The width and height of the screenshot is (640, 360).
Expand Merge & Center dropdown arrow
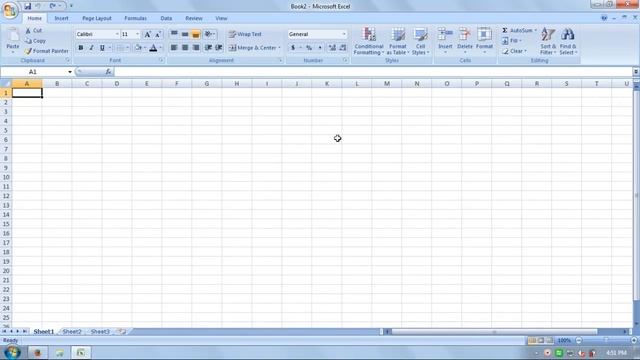coord(280,48)
